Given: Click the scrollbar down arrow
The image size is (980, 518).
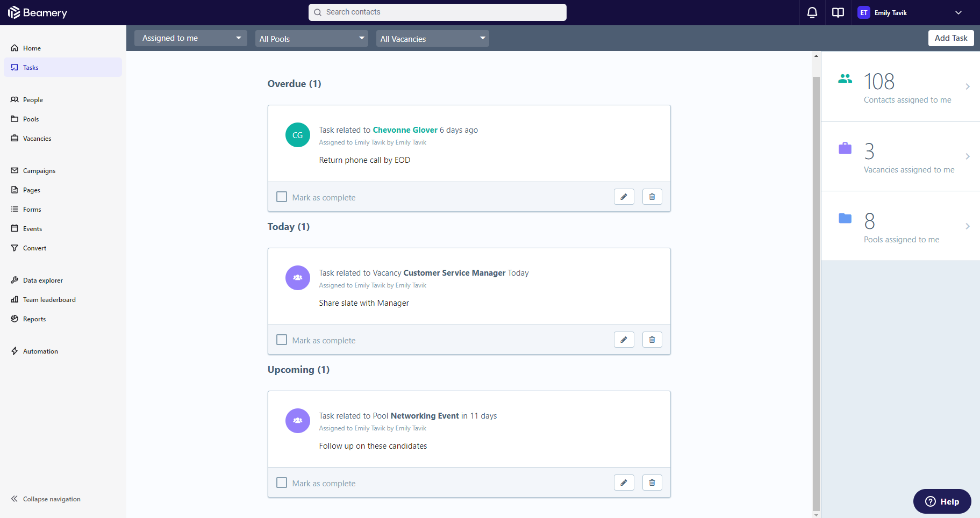Looking at the screenshot, I should point(816,514).
